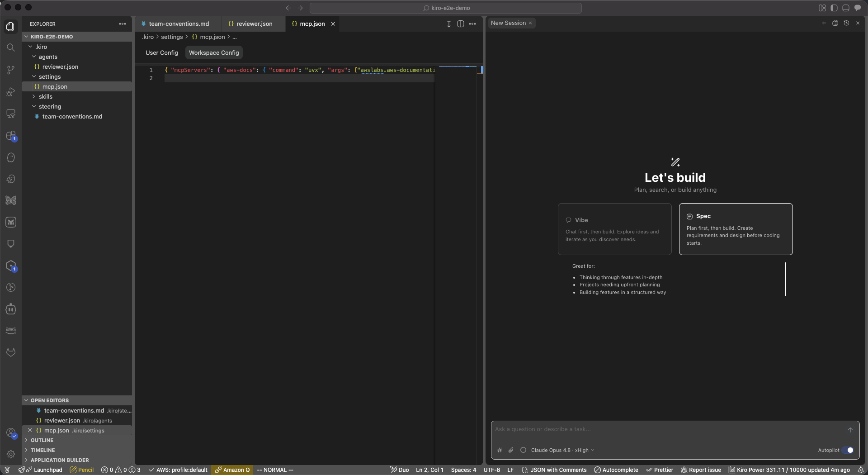Click Kiro Power usage status item
Screen dimensions: 868x475
tap(789, 470)
